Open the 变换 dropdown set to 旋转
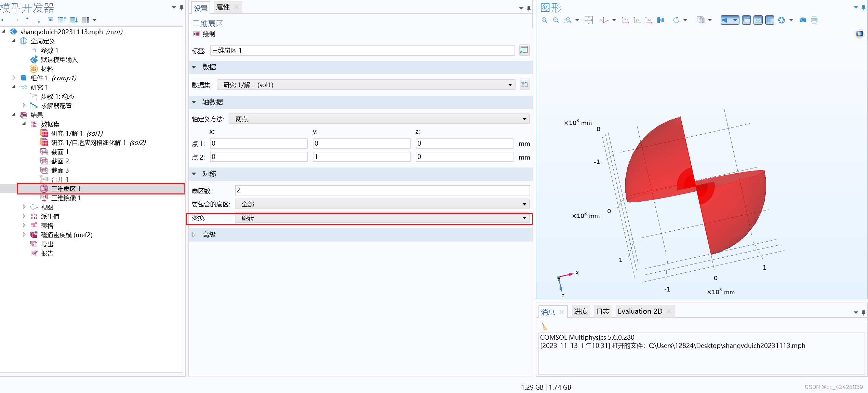The width and height of the screenshot is (868, 393). 382,218
